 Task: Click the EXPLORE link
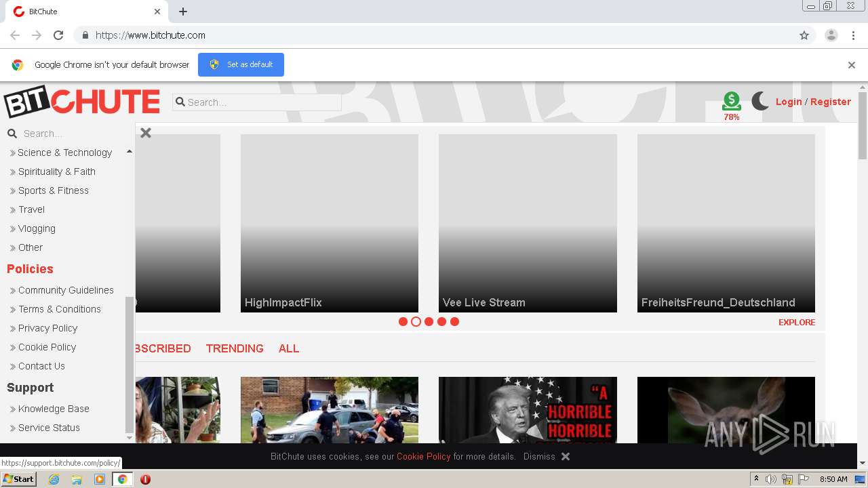click(797, 322)
